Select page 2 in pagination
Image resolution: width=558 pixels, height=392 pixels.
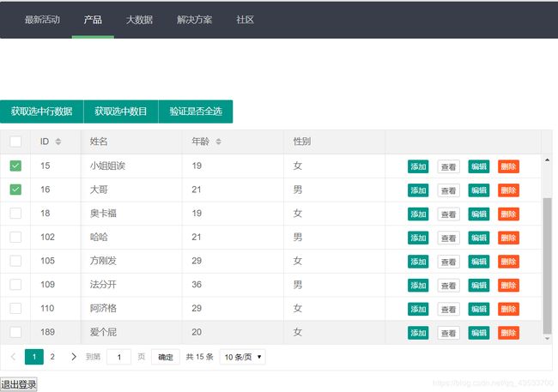(x=52, y=357)
